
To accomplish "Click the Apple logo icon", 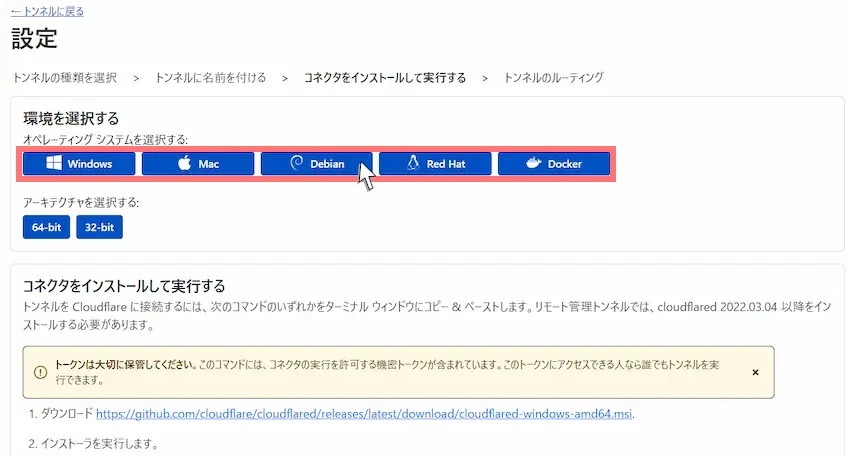I will 185,163.
